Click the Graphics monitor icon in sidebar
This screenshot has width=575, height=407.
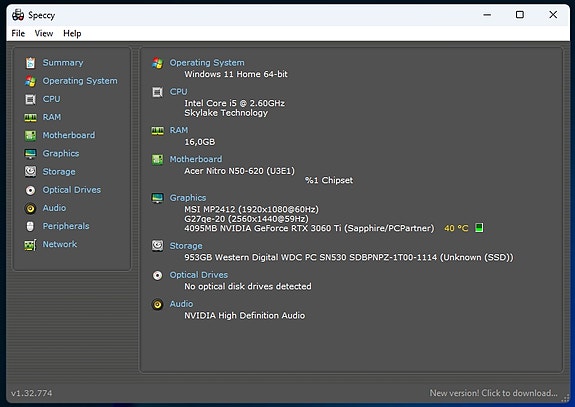coord(30,154)
